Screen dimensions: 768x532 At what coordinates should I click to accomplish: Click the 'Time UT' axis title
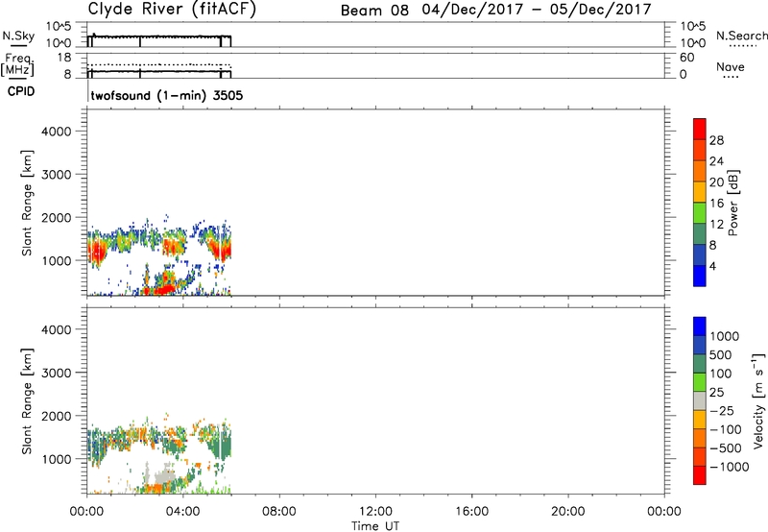point(375,526)
